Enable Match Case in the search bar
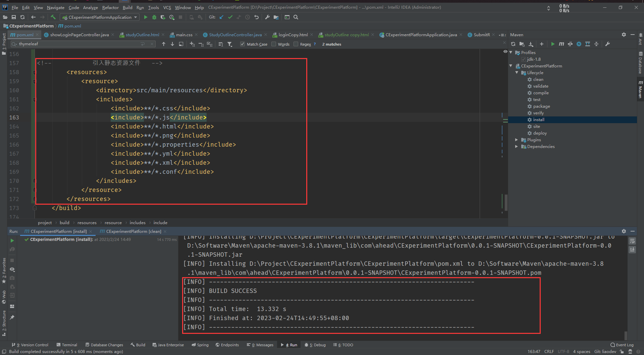 (242, 44)
